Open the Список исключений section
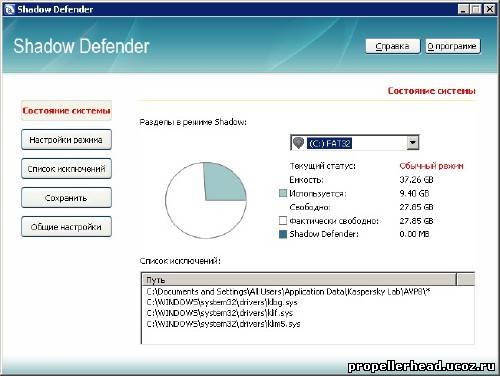This screenshot has height=376, width=500. tap(66, 168)
